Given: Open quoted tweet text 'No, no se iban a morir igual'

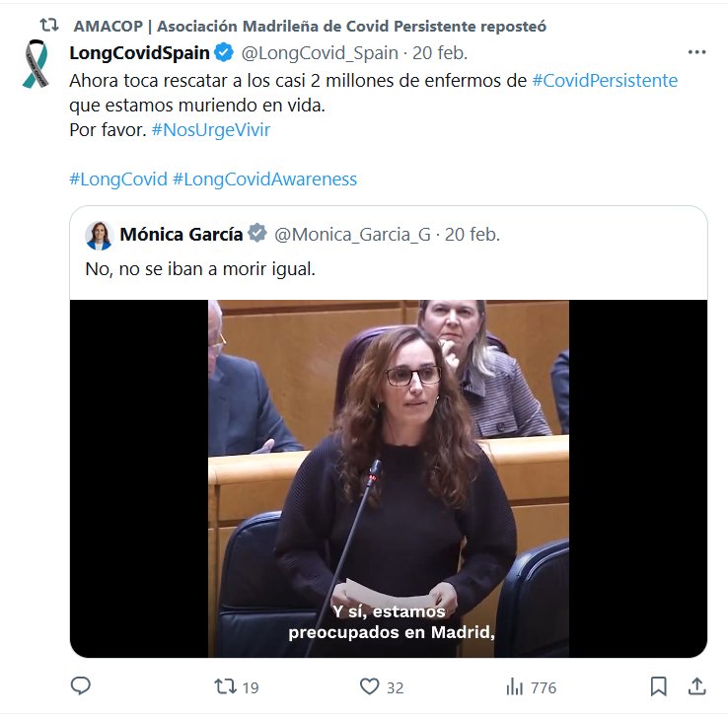Looking at the screenshot, I should (x=200, y=269).
